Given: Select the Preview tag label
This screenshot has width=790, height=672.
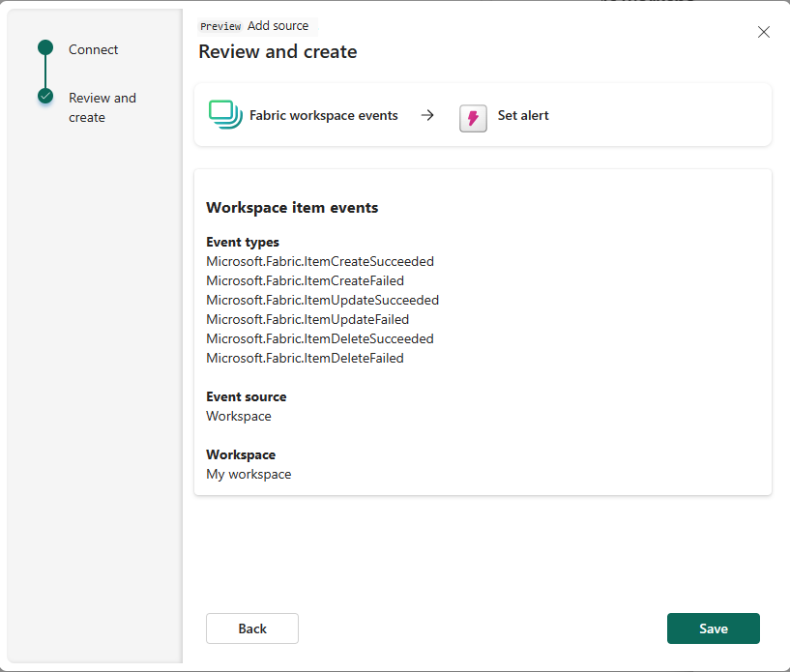Looking at the screenshot, I should click(x=220, y=26).
